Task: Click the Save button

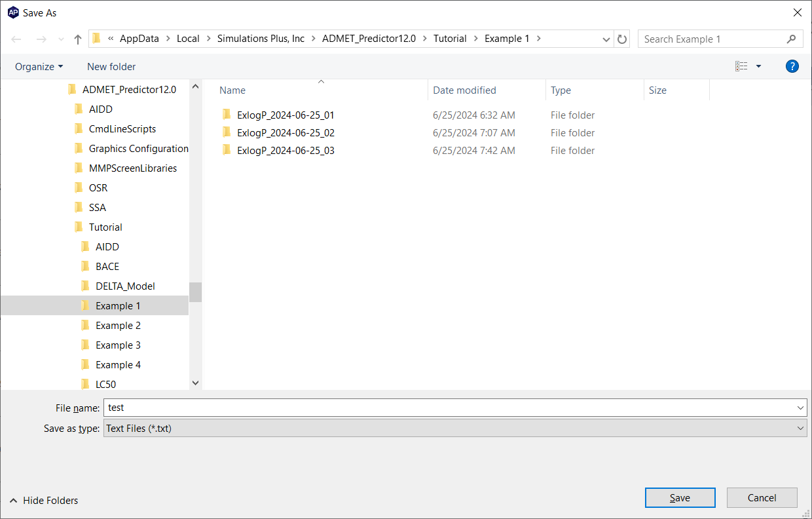Action: (680, 497)
